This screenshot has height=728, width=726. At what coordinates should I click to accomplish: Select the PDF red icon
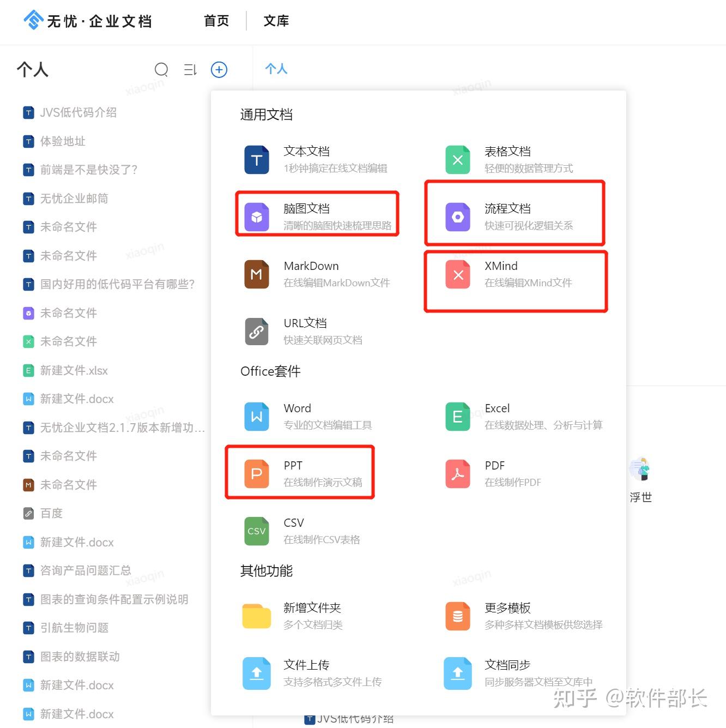tap(458, 474)
